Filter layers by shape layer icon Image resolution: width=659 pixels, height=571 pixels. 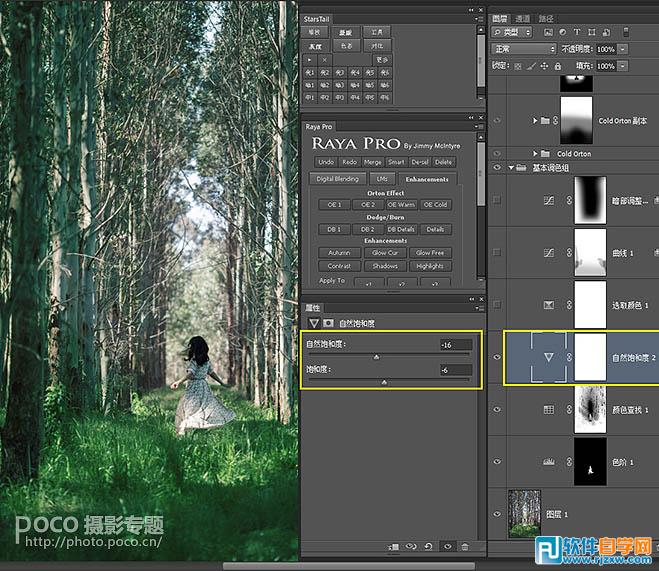point(591,32)
